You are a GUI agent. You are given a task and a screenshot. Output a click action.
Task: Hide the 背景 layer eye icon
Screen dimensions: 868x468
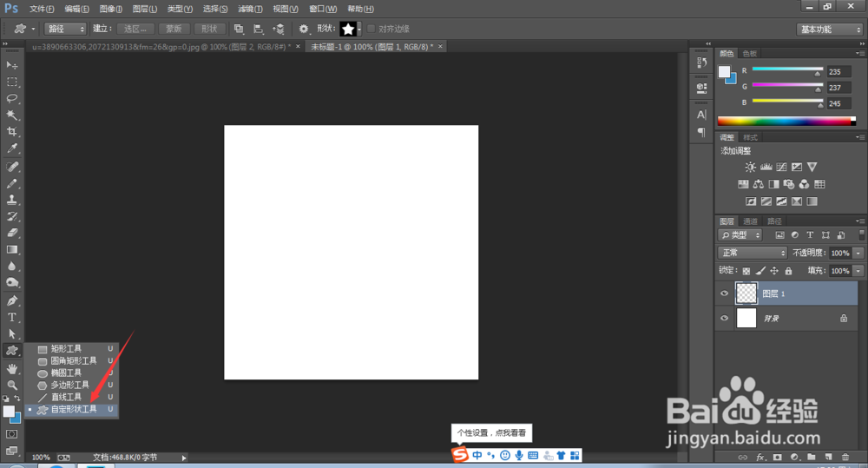click(x=724, y=318)
